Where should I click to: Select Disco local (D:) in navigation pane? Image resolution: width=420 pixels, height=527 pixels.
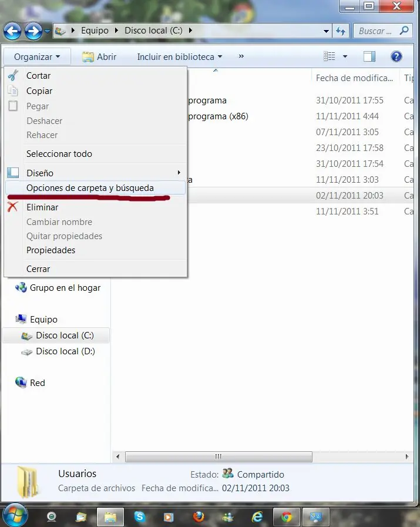click(x=58, y=351)
